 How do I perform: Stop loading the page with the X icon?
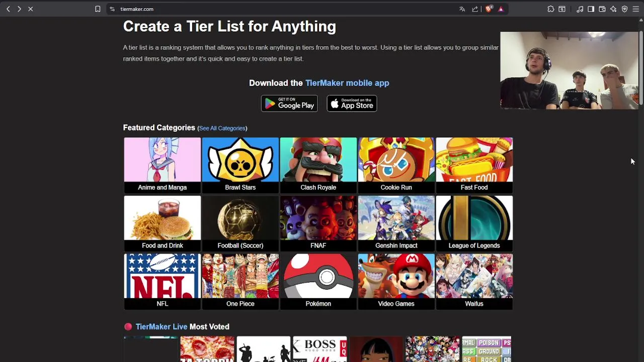[x=30, y=9]
